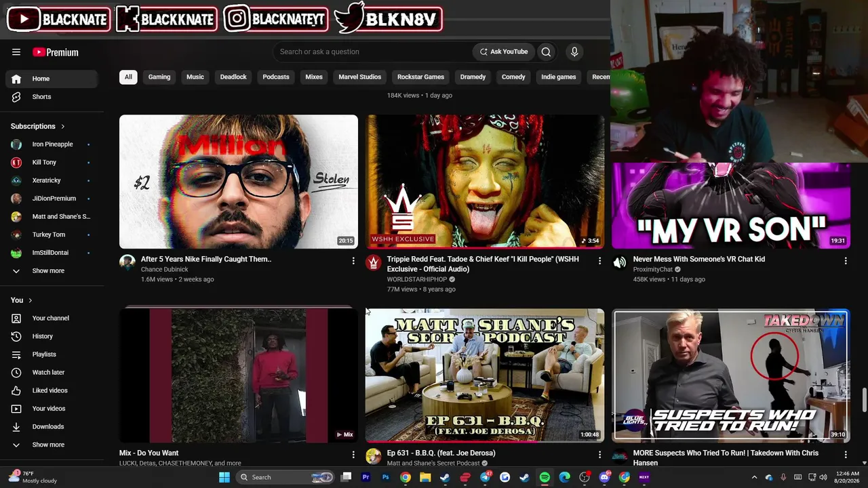Click the WORLDSTARHIPHOP channel avatar

click(x=373, y=262)
